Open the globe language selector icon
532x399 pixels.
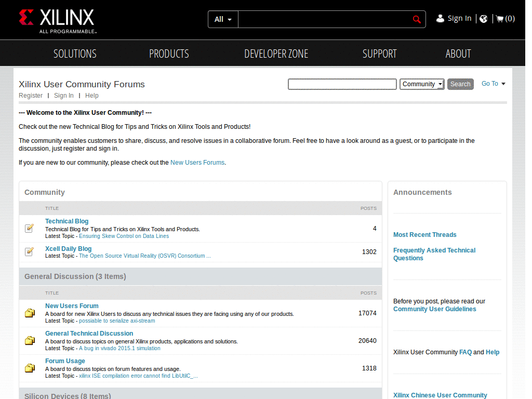(x=484, y=19)
